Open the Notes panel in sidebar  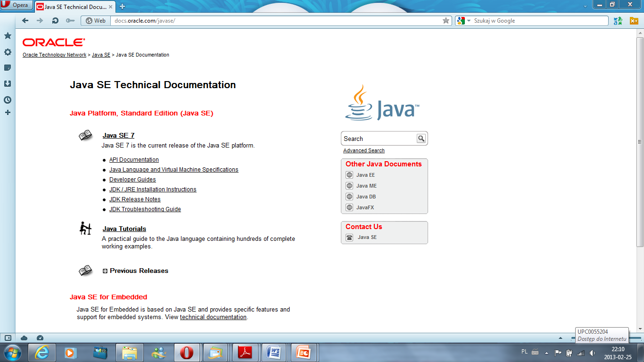[8, 68]
